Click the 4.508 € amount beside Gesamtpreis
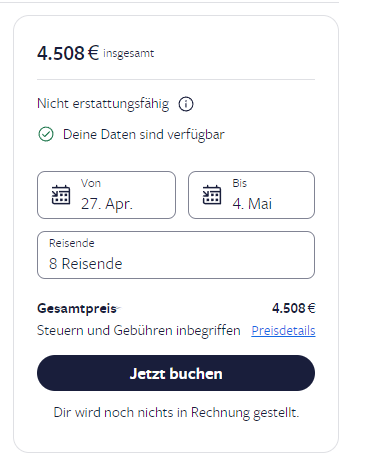The width and height of the screenshot is (366, 463). [294, 308]
